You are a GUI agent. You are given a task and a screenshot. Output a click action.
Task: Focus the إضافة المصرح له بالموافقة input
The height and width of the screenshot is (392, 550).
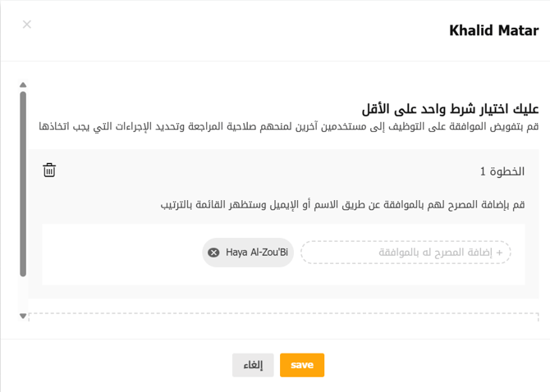click(406, 253)
